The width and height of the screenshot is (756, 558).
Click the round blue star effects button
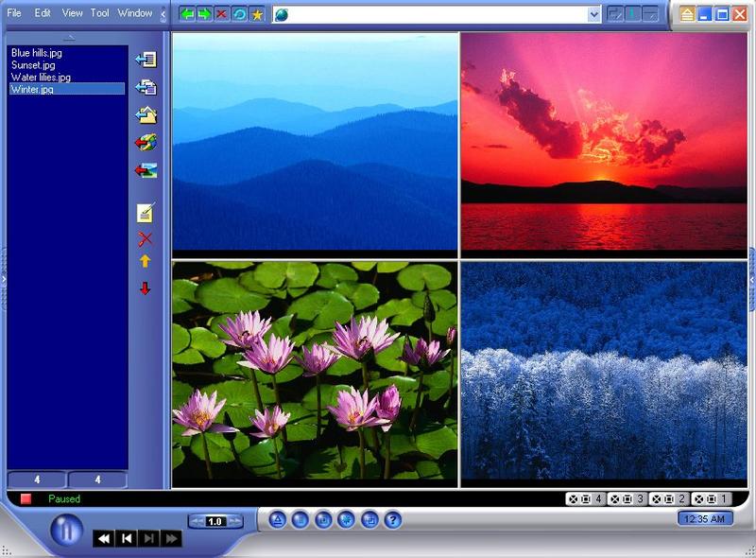(x=346, y=520)
